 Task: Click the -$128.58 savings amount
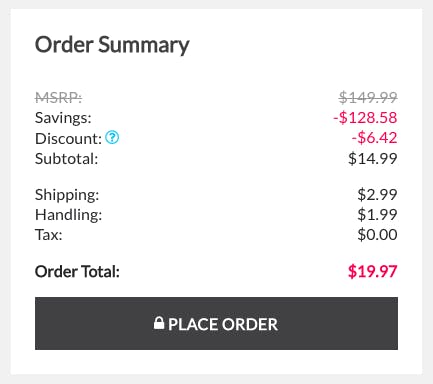click(365, 118)
